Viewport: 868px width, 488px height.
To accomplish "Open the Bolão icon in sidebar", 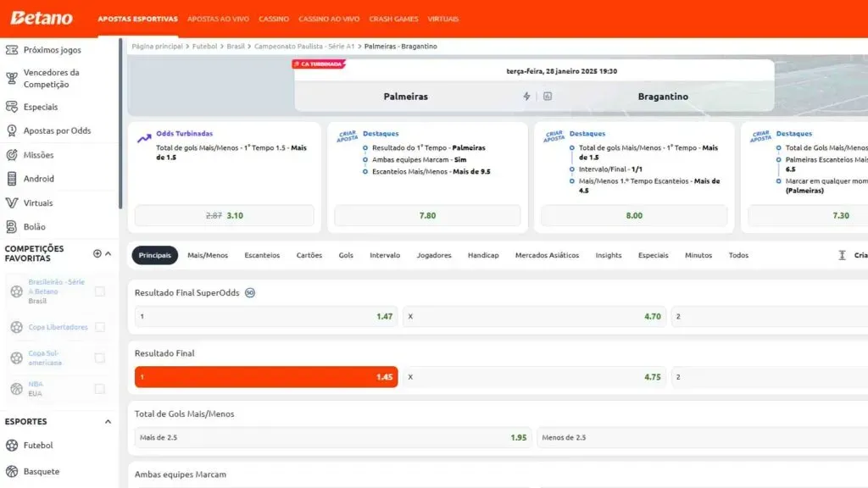I will (x=12, y=227).
